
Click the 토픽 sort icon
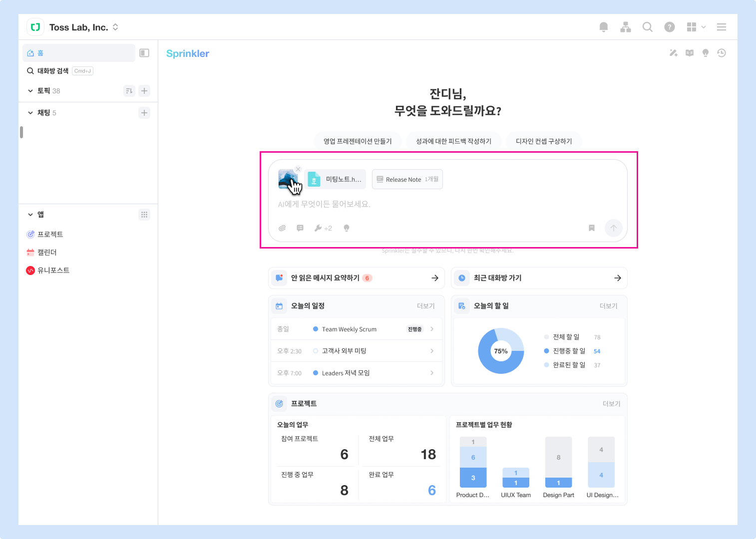tap(129, 91)
